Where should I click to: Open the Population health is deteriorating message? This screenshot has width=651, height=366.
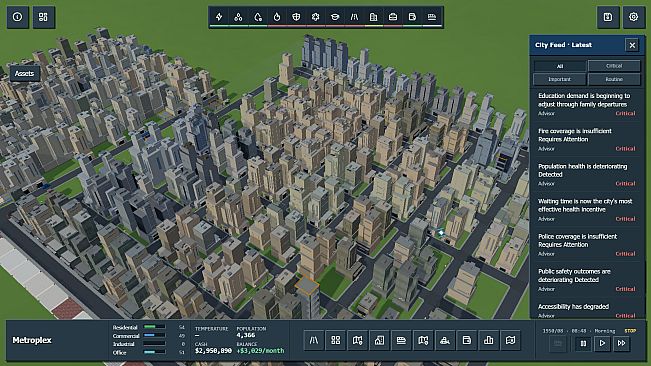[x=587, y=174]
